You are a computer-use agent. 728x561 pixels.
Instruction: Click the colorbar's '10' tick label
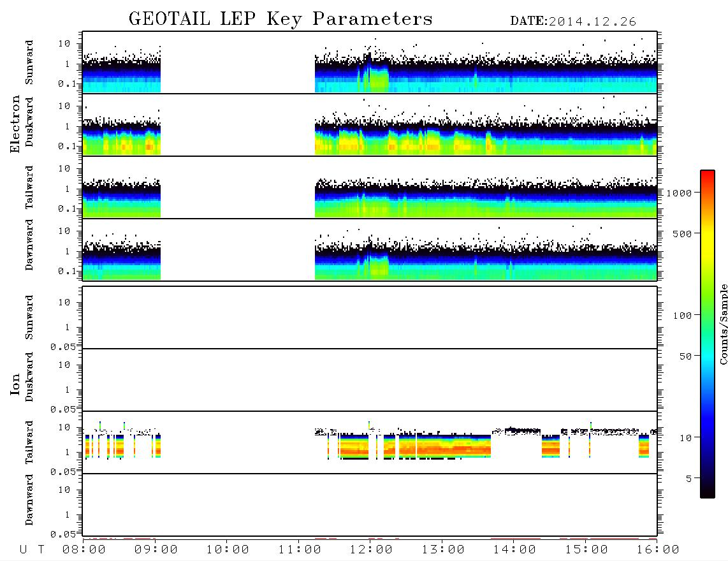685,438
